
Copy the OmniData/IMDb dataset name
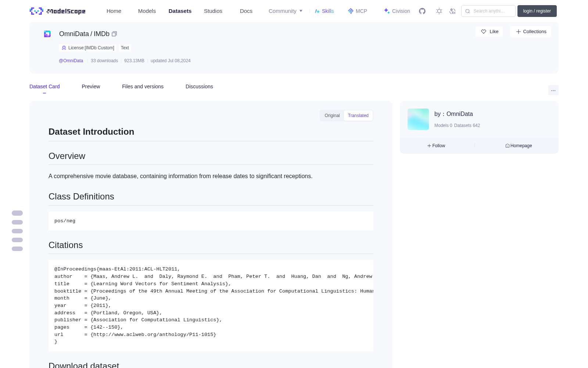coord(114,34)
